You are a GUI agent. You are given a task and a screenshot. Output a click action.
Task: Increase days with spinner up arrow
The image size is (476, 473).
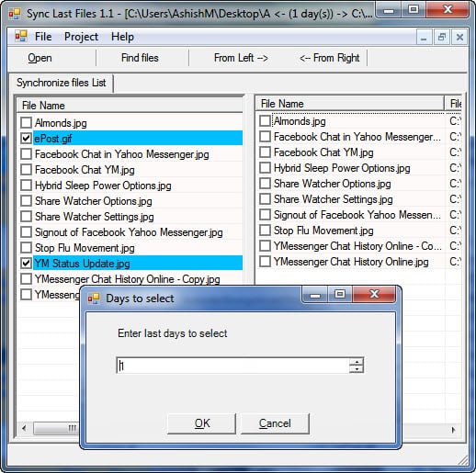click(x=357, y=362)
